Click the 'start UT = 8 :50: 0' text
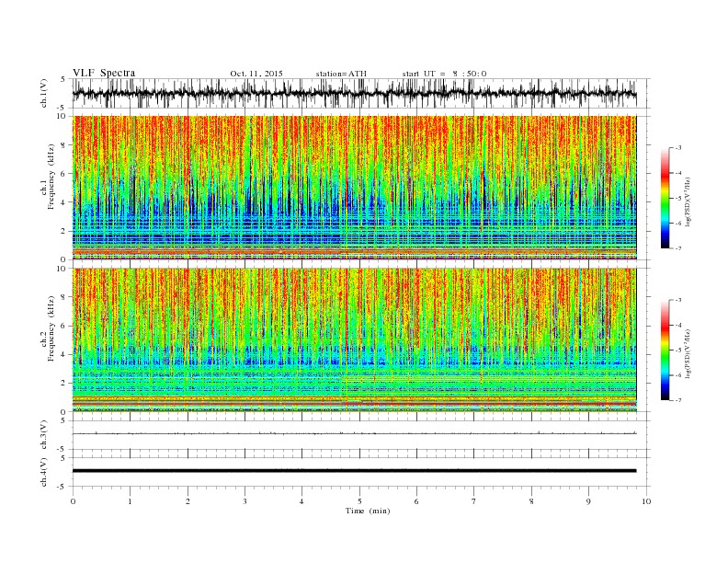728x563 pixels. tap(444, 74)
